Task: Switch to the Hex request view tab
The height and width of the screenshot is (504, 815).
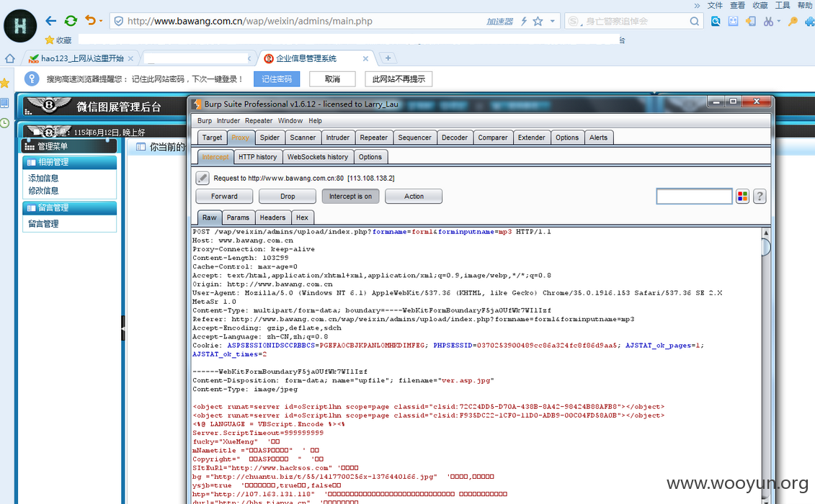Action: pos(302,217)
